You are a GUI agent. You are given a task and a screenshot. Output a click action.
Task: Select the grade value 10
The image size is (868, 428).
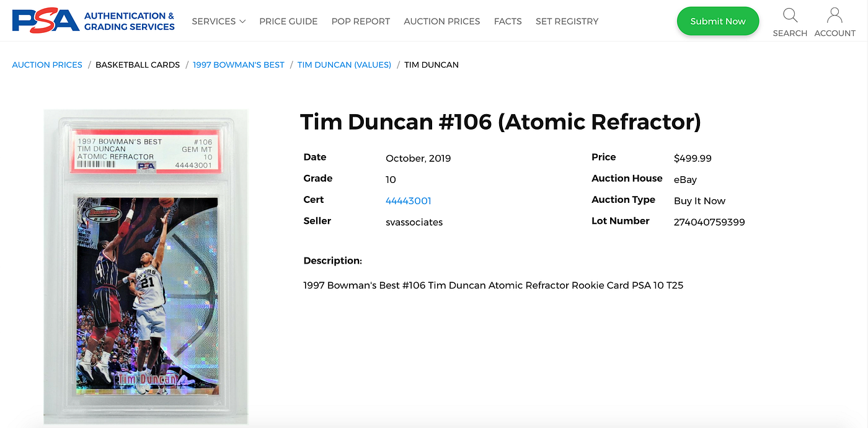coord(391,180)
